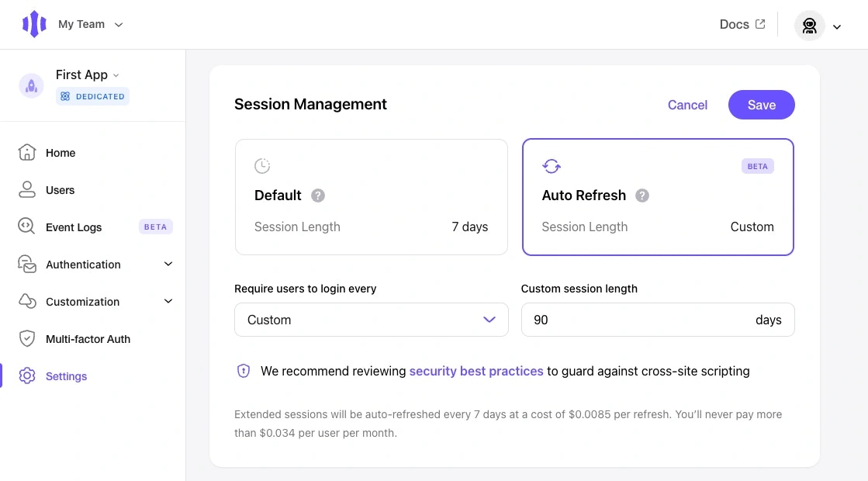Click the Settings gear icon
Viewport: 868px width, 481px height.
tap(26, 375)
